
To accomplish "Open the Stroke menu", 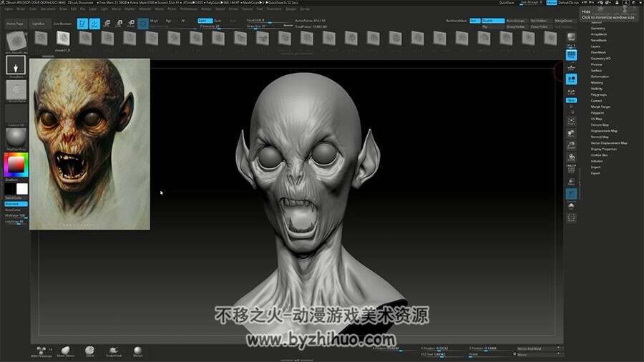I will click(233, 9).
